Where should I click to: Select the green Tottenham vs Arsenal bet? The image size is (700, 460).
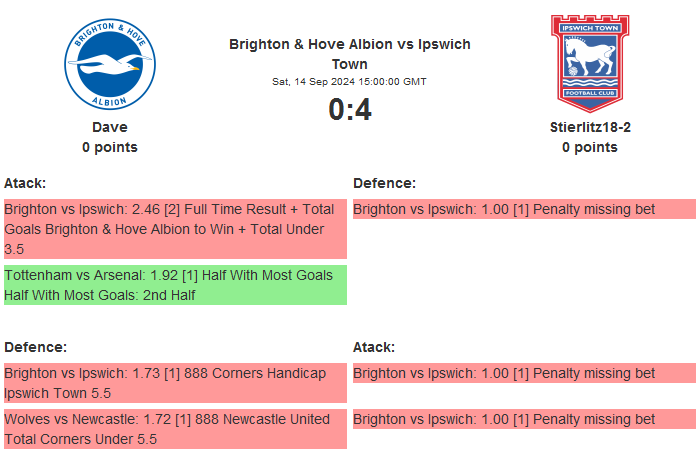(x=175, y=285)
